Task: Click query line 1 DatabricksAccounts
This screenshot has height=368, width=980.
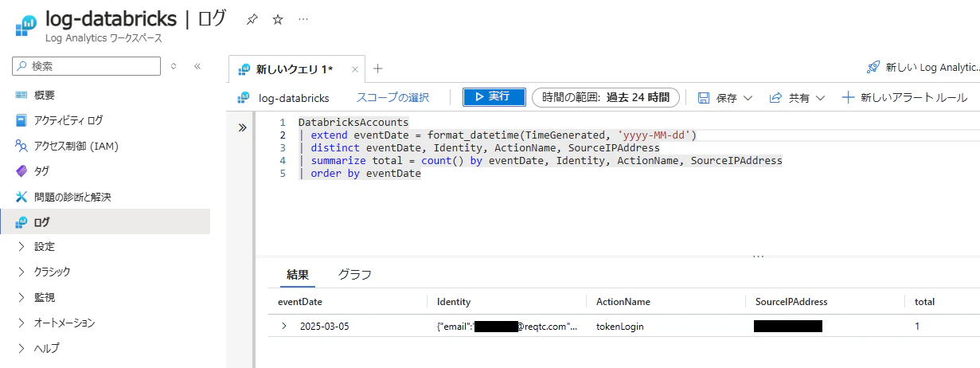Action: point(353,123)
